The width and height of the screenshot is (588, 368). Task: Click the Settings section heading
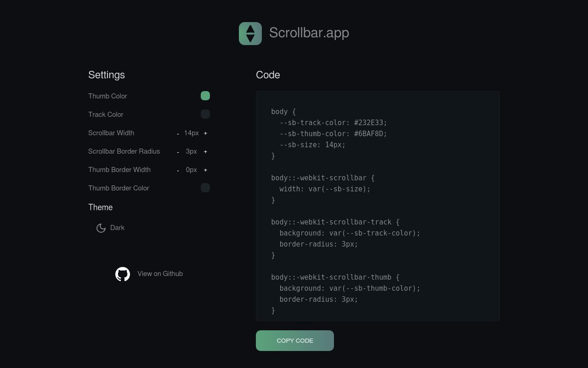coord(106,75)
